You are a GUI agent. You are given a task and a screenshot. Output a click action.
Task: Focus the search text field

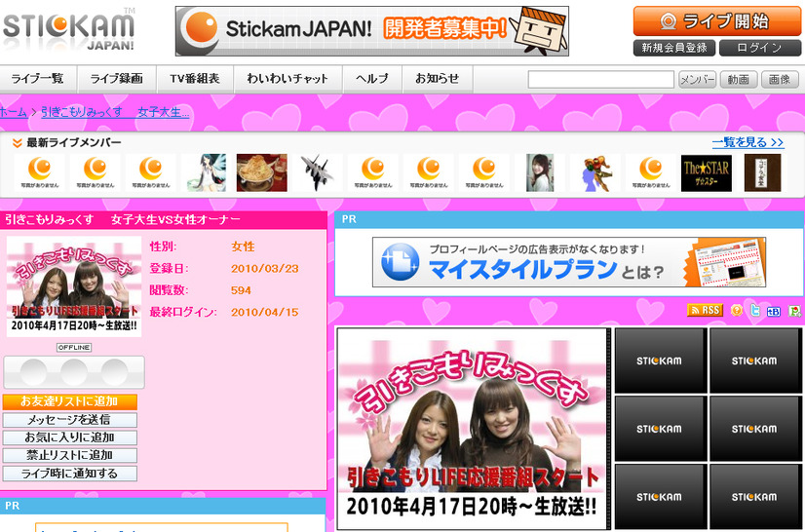coord(600,80)
